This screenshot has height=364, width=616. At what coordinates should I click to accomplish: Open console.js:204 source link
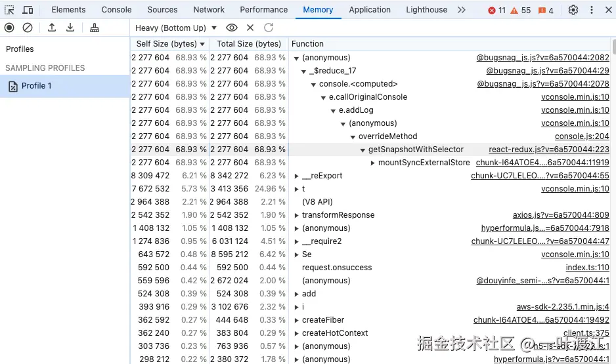[582, 136]
